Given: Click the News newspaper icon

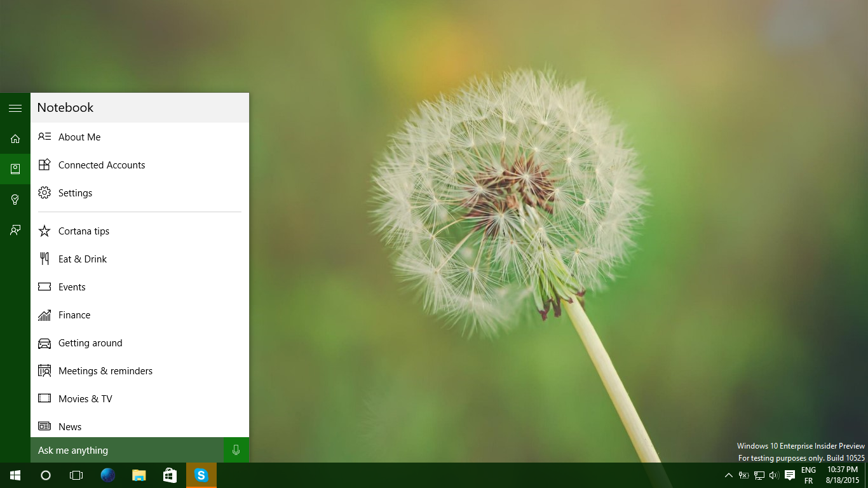Looking at the screenshot, I should coord(44,426).
